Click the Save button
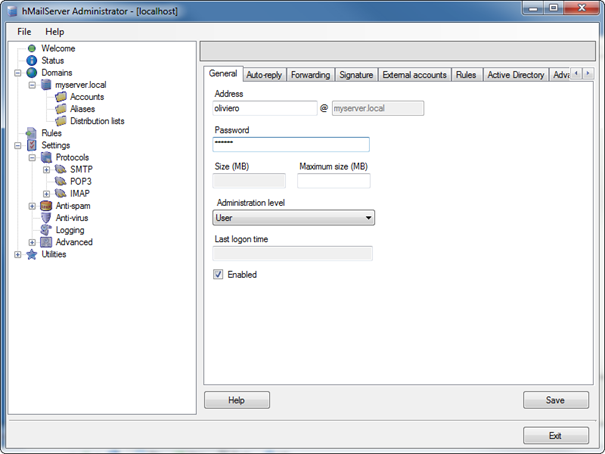This screenshot has width=605, height=454. [556, 400]
